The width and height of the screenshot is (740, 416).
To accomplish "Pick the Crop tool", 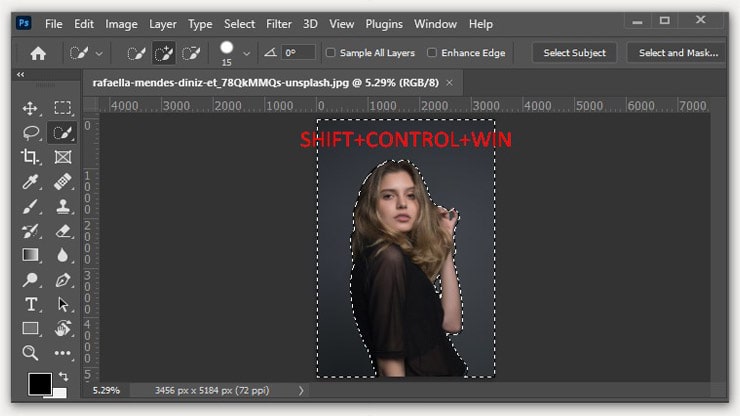I will pyautogui.click(x=30, y=157).
